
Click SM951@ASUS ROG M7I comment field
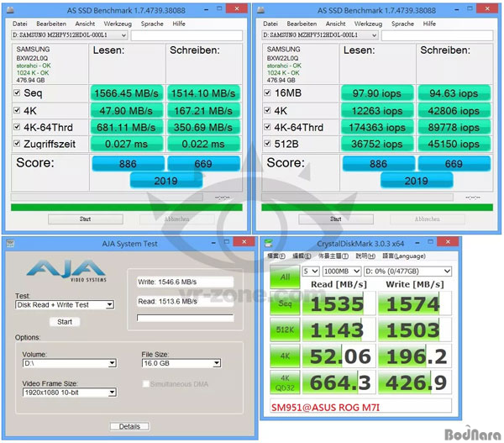click(360, 406)
